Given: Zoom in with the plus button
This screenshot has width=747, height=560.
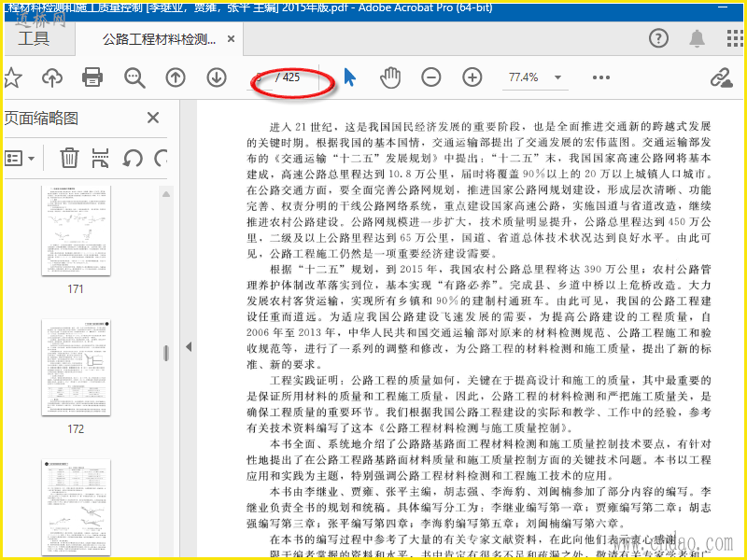Looking at the screenshot, I should pyautogui.click(x=472, y=77).
